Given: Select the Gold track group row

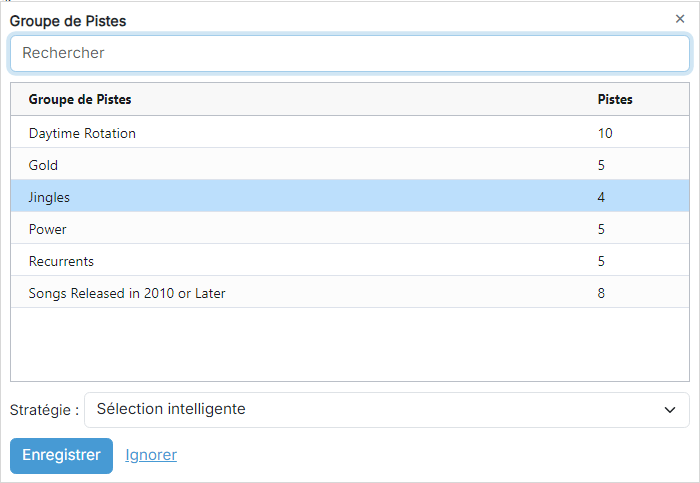Looking at the screenshot, I should click(350, 165).
